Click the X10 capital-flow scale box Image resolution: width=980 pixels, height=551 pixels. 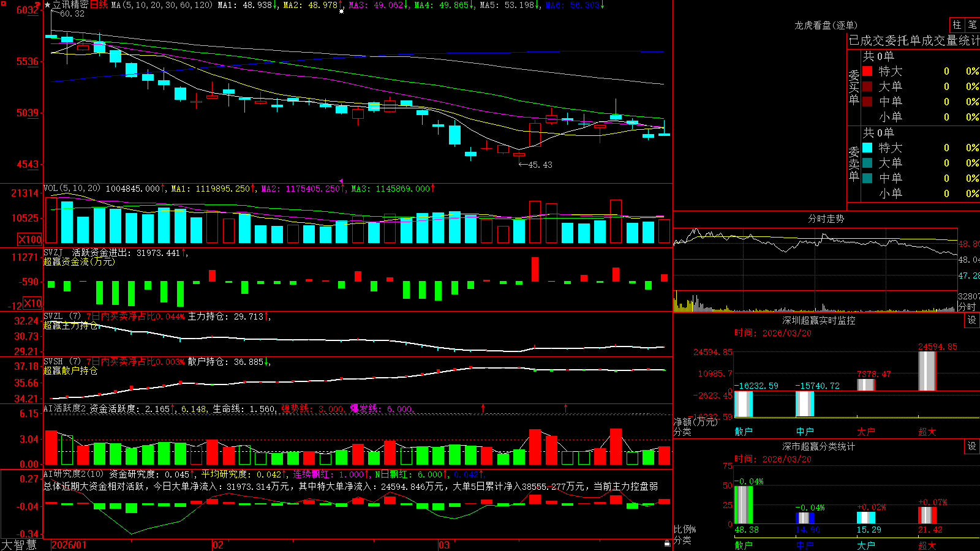pos(33,303)
